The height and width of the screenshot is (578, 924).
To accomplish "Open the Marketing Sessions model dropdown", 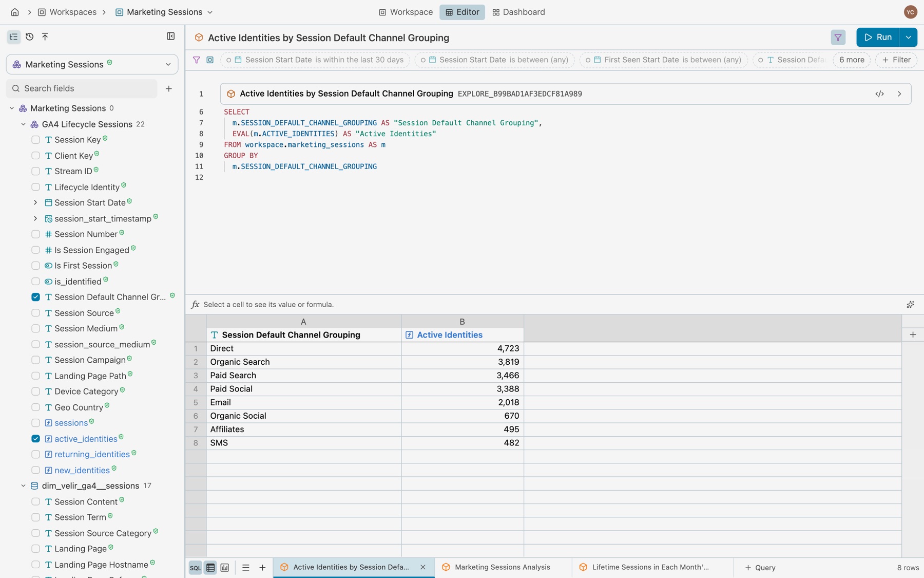I will coord(92,64).
